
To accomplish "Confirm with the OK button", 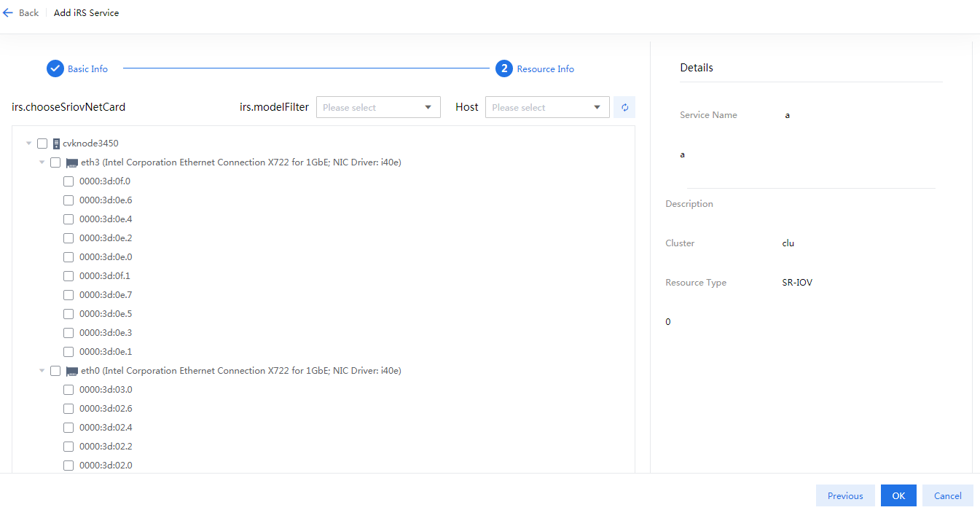I will 898,495.
